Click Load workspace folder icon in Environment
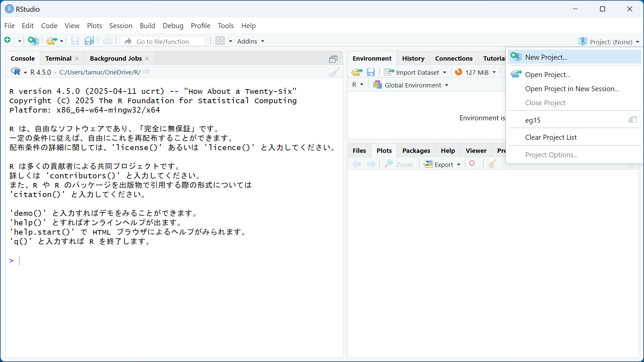The height and width of the screenshot is (362, 644). tap(357, 72)
